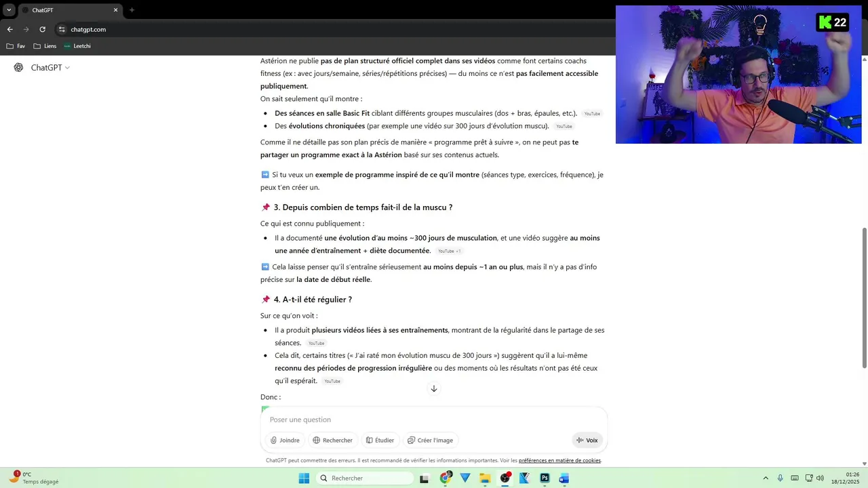Click the scroll-to-bottom arrow button

click(434, 388)
